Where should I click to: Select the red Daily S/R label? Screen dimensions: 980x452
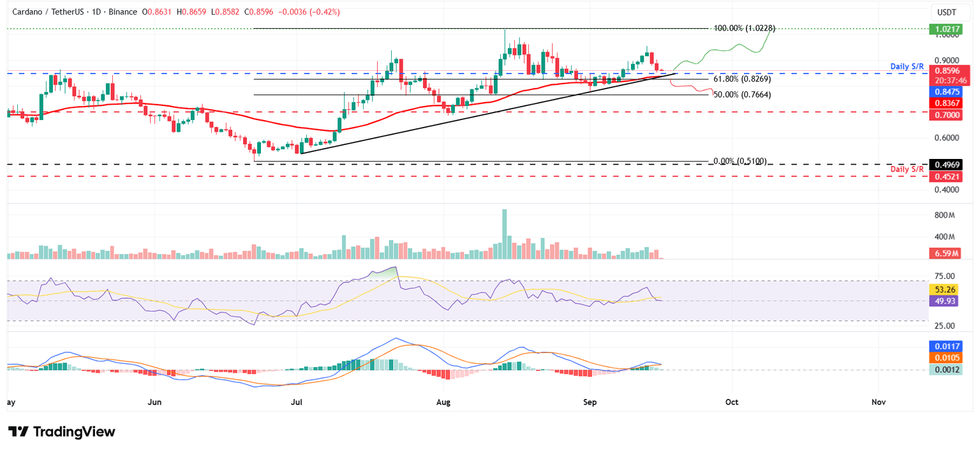[x=908, y=169]
